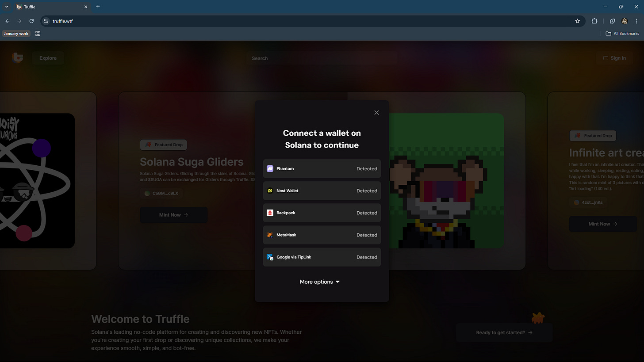The height and width of the screenshot is (362, 644).
Task: Close the connect wallet dialog
Action: coord(376,113)
